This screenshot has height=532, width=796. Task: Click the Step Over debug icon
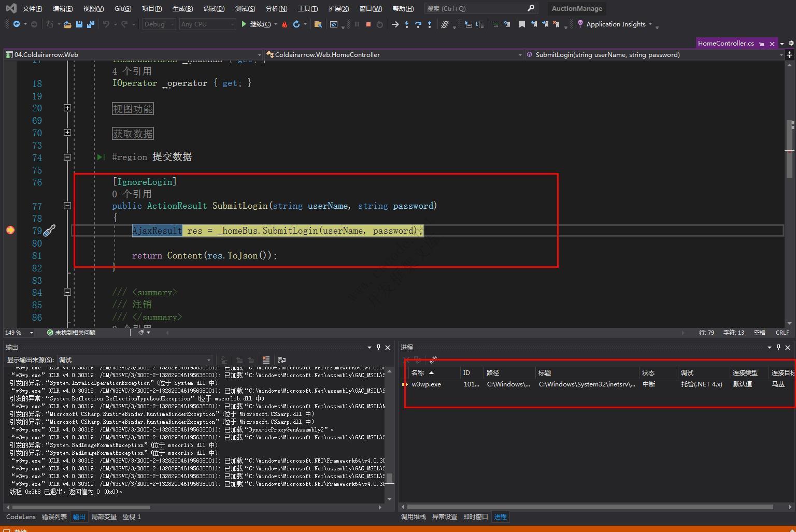(418, 24)
